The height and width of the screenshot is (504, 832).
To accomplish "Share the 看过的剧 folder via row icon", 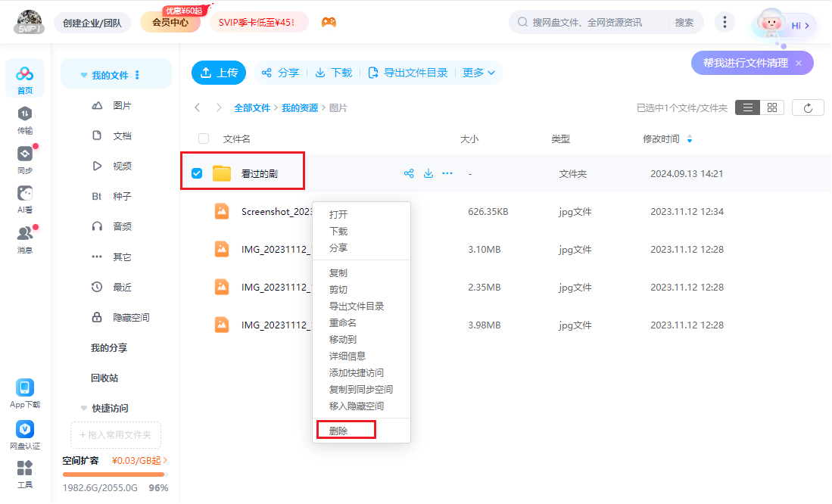I will click(x=408, y=173).
